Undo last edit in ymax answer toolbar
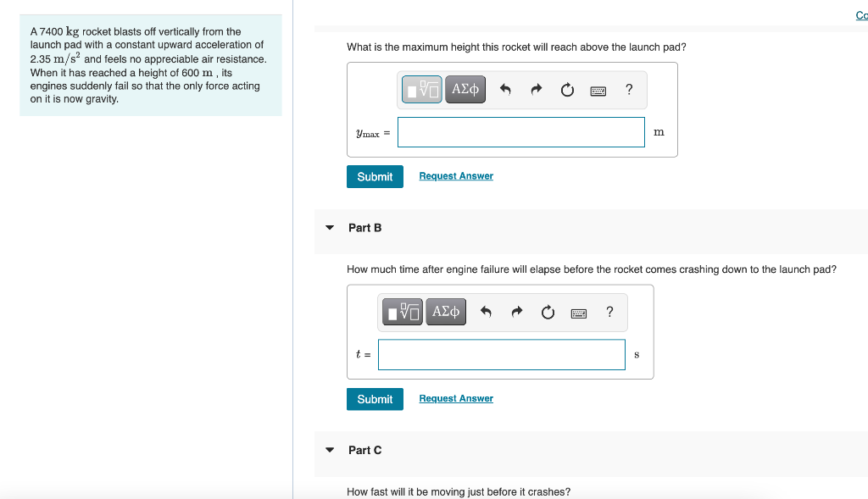 (x=505, y=90)
